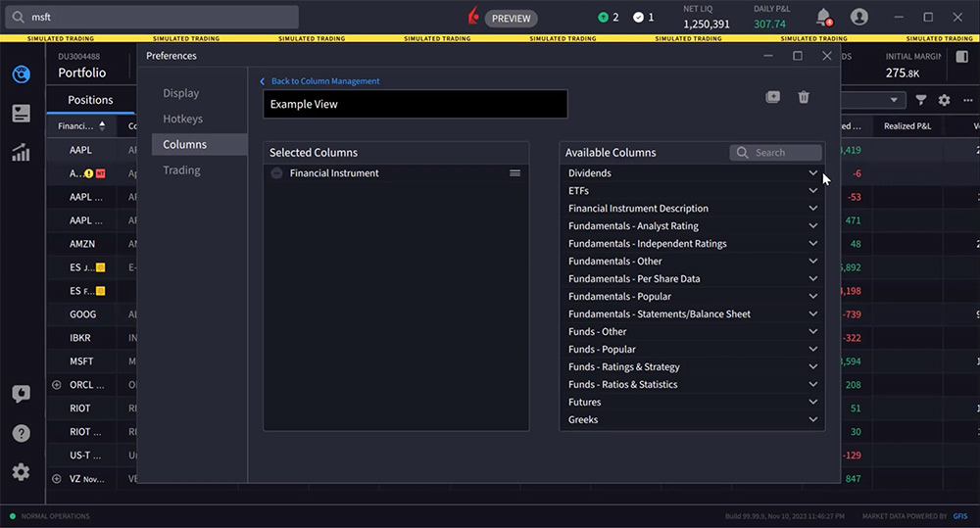This screenshot has width=980, height=528.
Task: Open the filter funnel icon in Portfolio
Action: click(921, 100)
